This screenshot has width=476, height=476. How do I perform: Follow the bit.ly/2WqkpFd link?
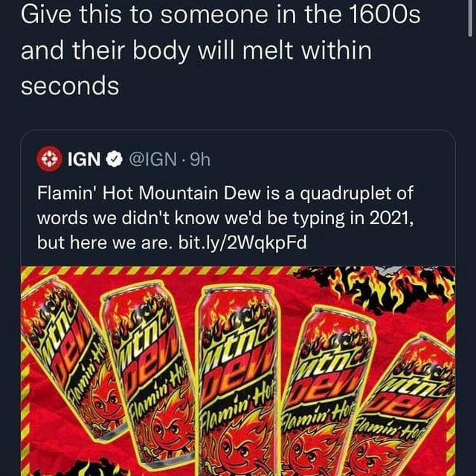pos(242,242)
